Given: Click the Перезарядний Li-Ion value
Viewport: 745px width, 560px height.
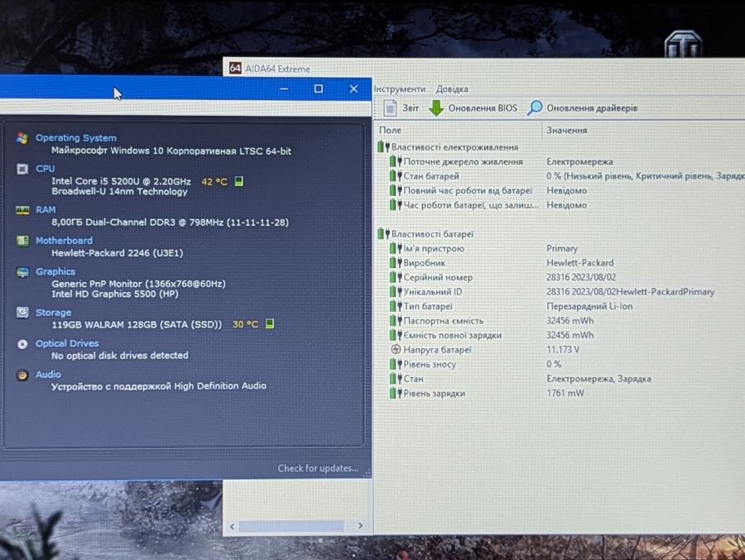Looking at the screenshot, I should point(589,306).
